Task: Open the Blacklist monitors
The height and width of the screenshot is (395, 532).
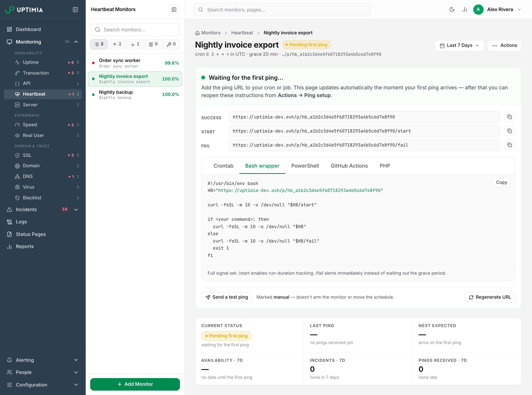Action: click(43, 198)
